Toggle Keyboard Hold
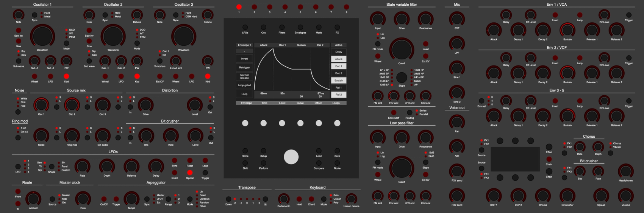The image size is (644, 213). click(299, 199)
